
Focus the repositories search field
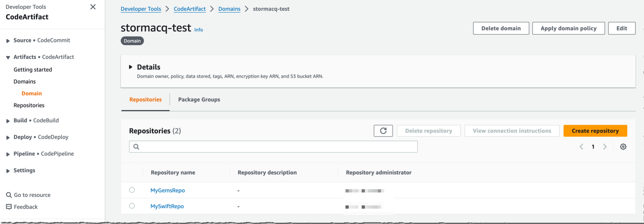pyautogui.click(x=273, y=147)
